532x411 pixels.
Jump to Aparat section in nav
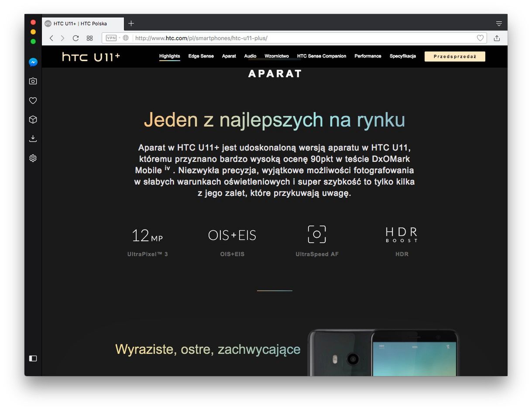pyautogui.click(x=229, y=56)
